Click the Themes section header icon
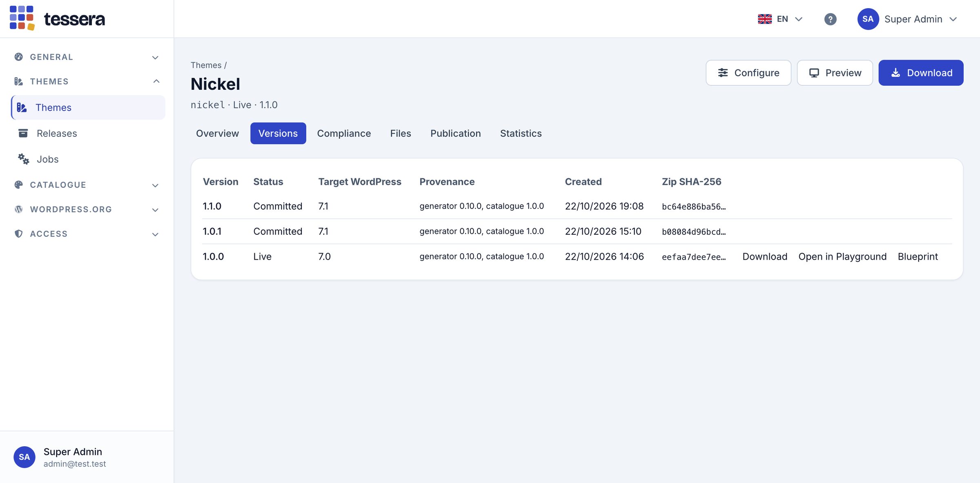This screenshot has height=483, width=980. (x=19, y=81)
